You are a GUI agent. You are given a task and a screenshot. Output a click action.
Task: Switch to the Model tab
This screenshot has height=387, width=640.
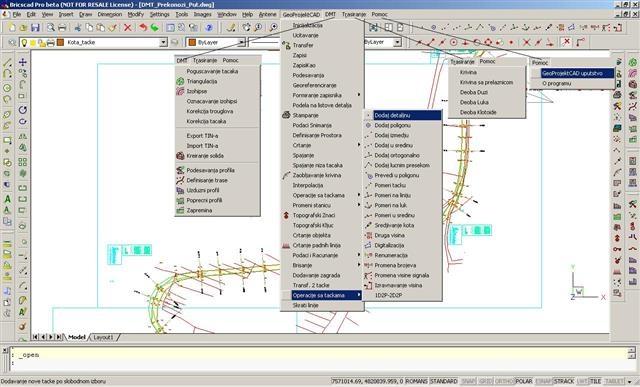point(76,337)
